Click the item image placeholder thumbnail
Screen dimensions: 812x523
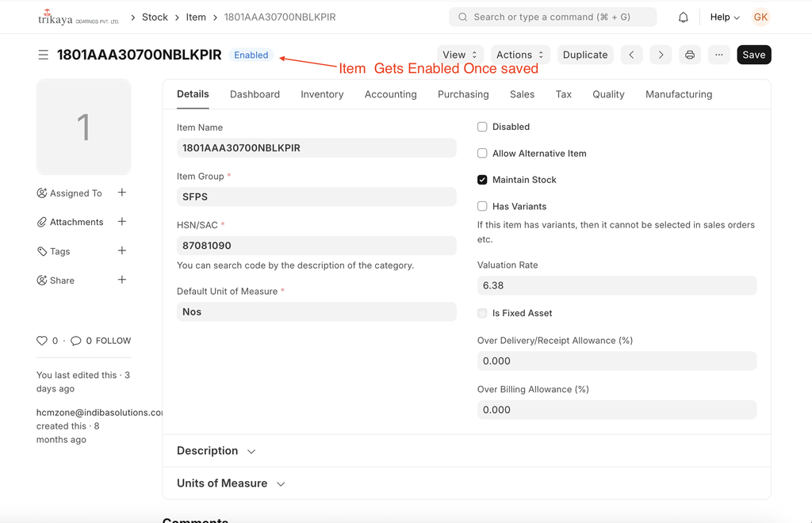point(83,127)
